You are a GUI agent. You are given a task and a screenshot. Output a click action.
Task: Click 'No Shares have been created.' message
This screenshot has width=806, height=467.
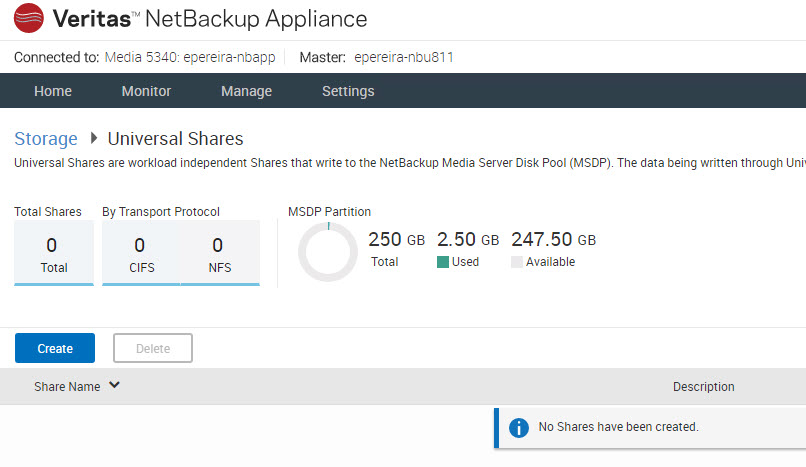click(618, 427)
